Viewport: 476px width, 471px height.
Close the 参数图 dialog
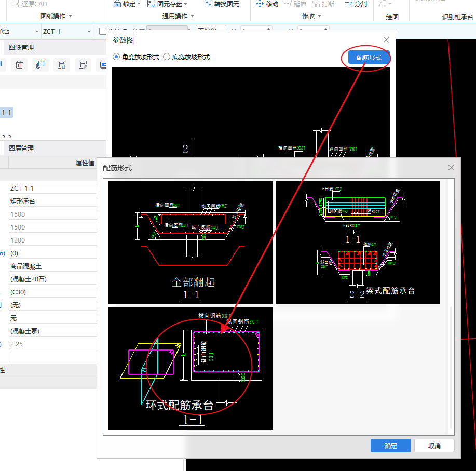coord(386,40)
